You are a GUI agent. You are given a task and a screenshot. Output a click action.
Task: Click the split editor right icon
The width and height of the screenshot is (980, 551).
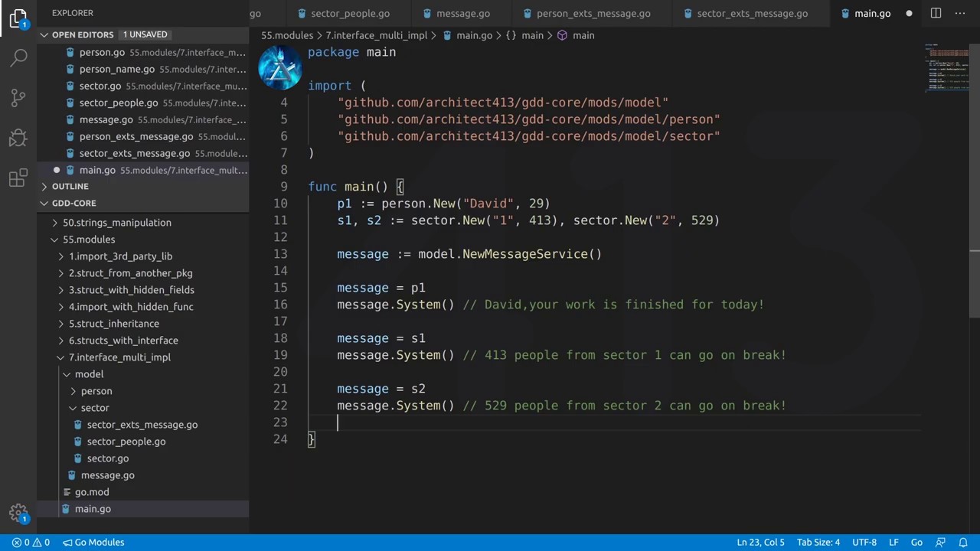[936, 13]
